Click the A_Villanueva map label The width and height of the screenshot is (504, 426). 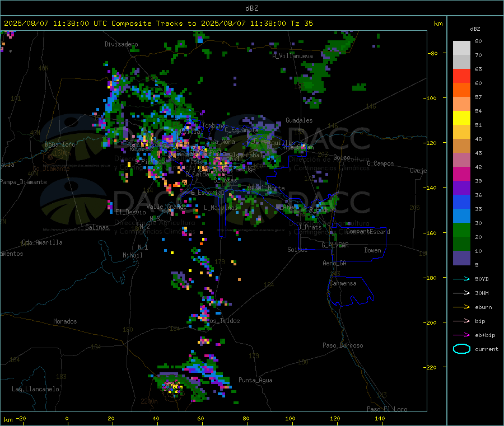tap(292, 56)
